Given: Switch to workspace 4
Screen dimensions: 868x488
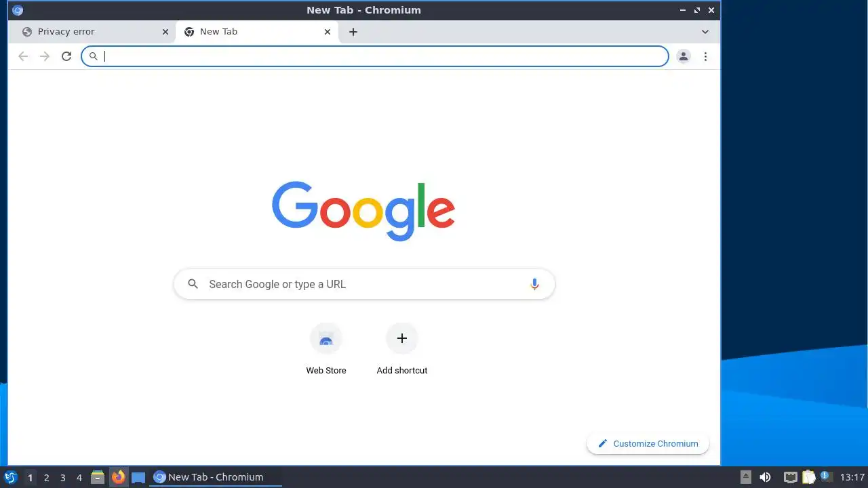Looking at the screenshot, I should (x=79, y=478).
